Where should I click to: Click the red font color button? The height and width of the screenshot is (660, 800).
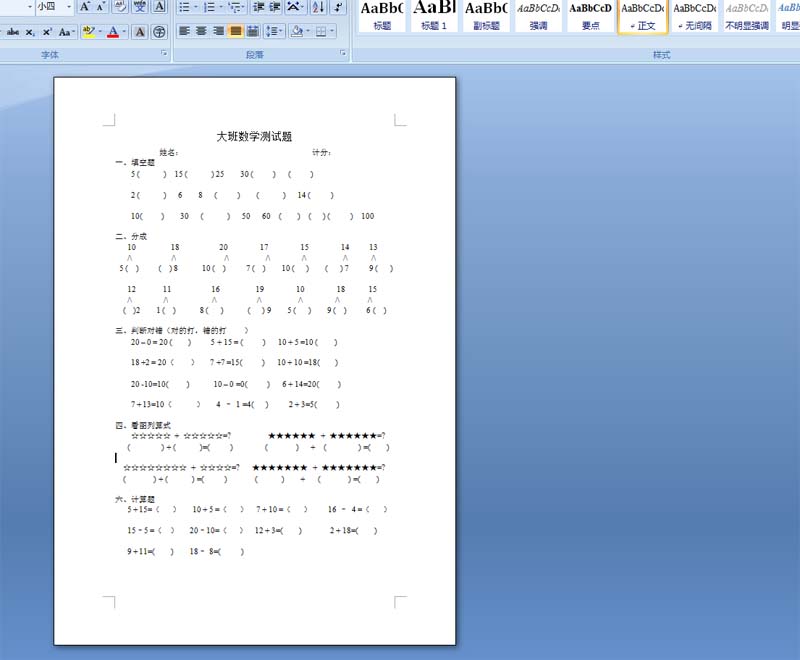coord(113,32)
